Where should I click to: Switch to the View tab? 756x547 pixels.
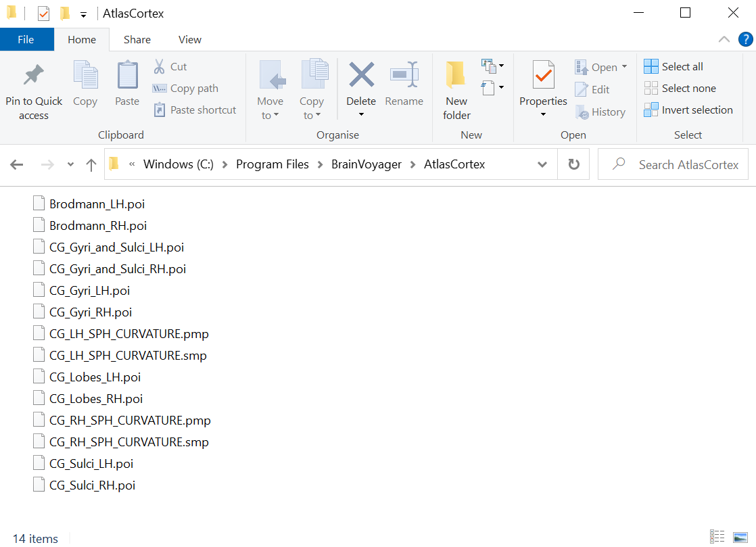189,39
